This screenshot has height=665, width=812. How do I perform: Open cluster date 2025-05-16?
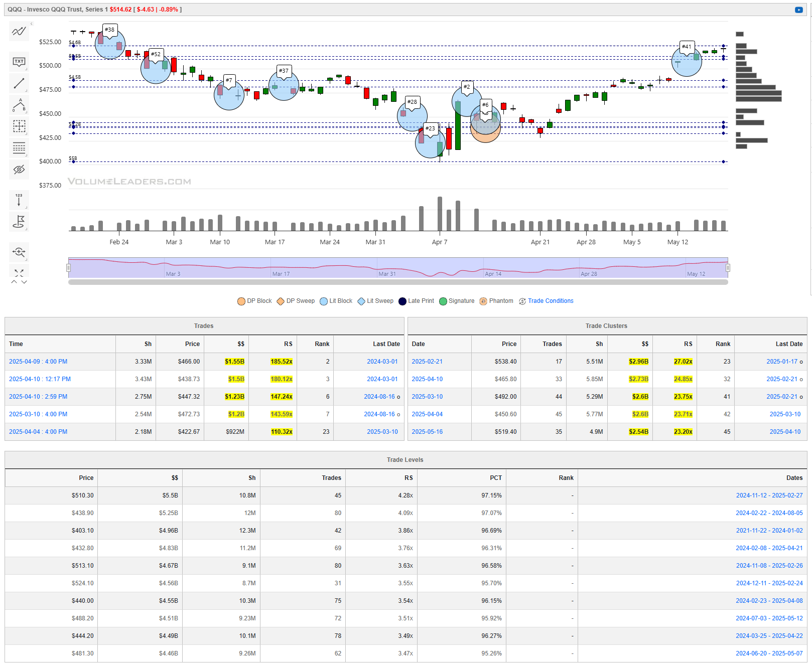[427, 432]
